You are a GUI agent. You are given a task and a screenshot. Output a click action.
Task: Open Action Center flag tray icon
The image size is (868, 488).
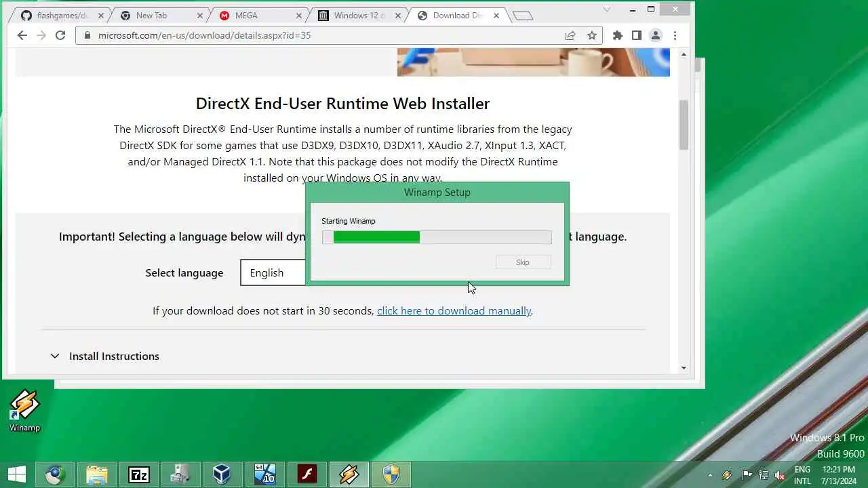(x=746, y=475)
